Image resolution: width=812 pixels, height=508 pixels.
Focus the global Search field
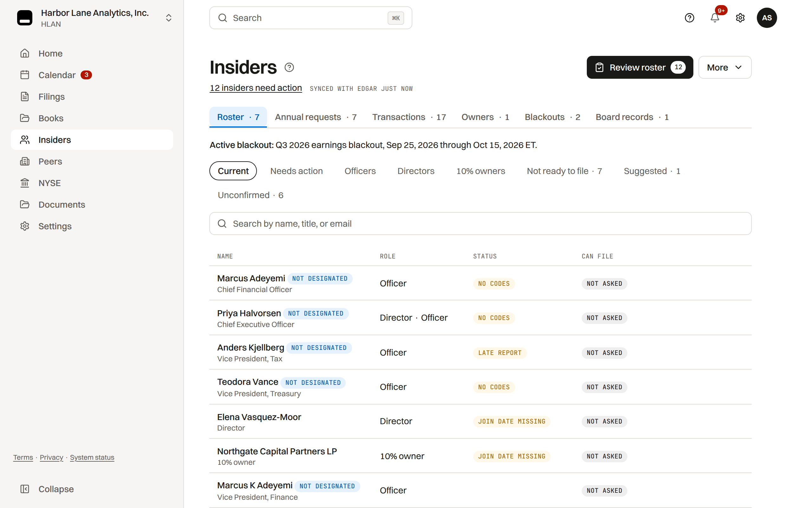(x=311, y=18)
